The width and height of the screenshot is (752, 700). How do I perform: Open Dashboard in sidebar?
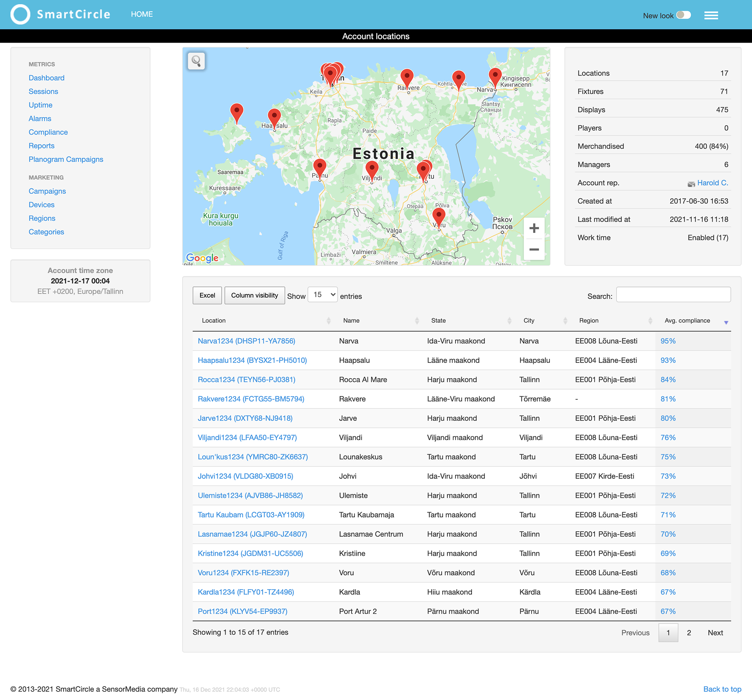pyautogui.click(x=47, y=78)
